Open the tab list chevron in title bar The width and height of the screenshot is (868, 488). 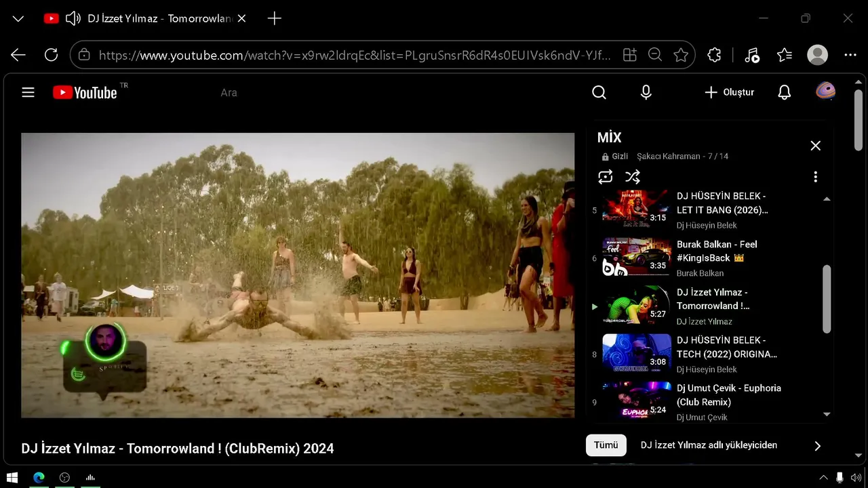click(18, 18)
